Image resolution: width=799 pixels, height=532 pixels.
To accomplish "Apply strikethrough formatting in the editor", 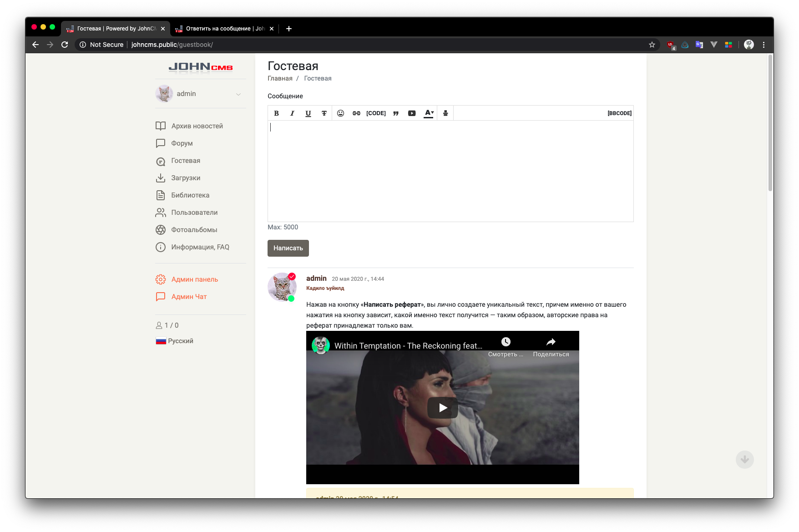I will tap(324, 113).
